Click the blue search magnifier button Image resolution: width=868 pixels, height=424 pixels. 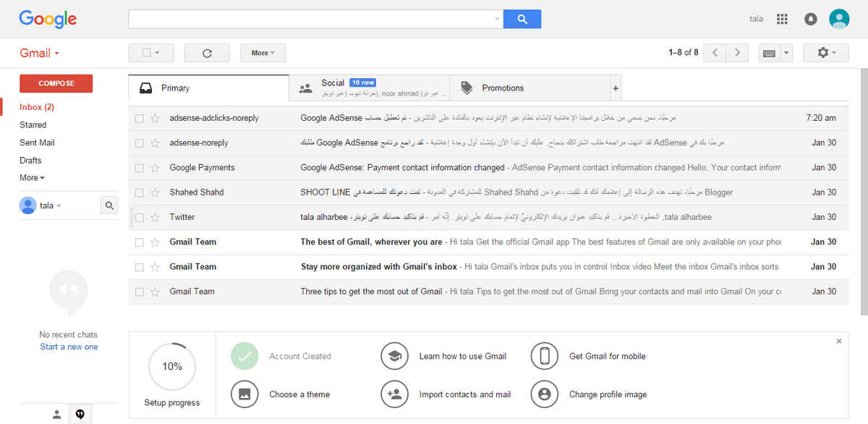click(x=522, y=19)
